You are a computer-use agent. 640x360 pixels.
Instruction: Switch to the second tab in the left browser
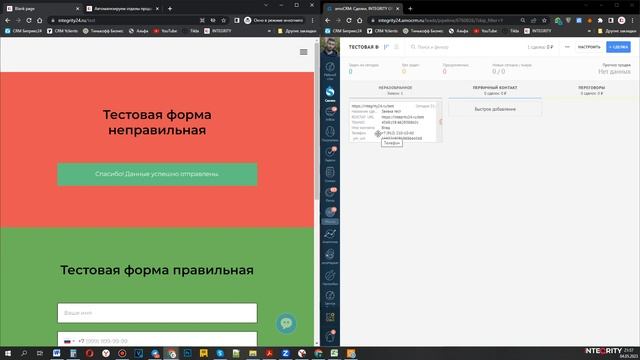pos(122,8)
